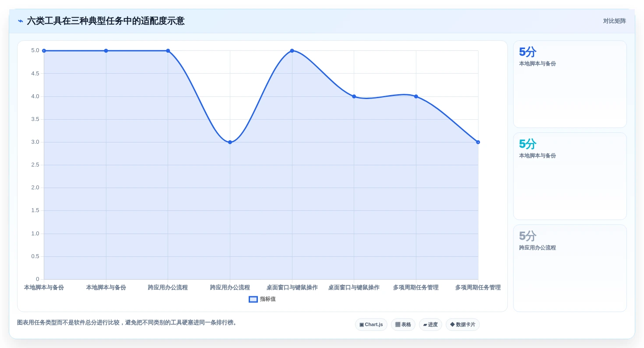Click the y-axis label 4.0
644x348 pixels.
[35, 96]
